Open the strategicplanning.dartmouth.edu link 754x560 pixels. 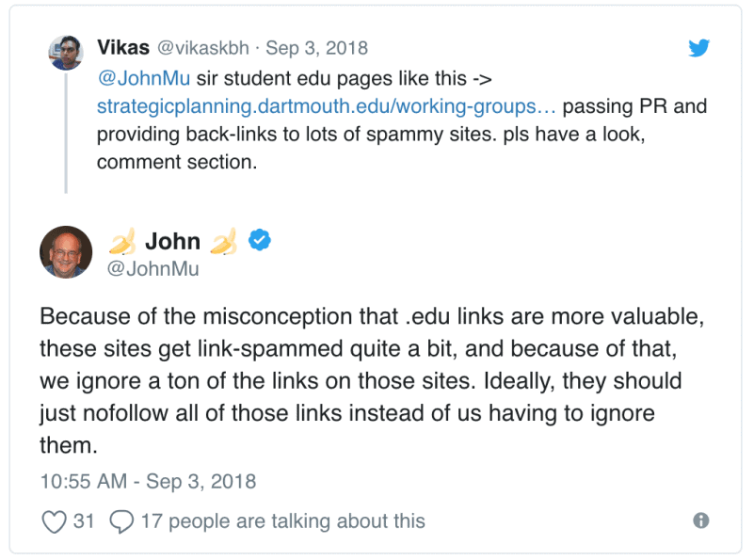(x=325, y=106)
